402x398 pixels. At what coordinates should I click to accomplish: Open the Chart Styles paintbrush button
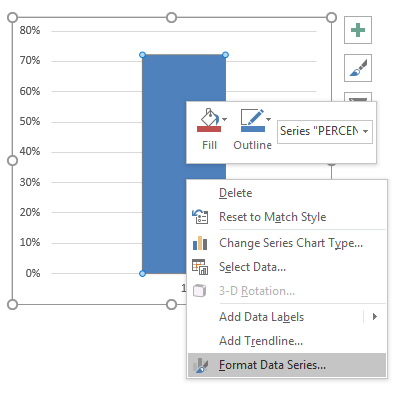click(x=358, y=68)
